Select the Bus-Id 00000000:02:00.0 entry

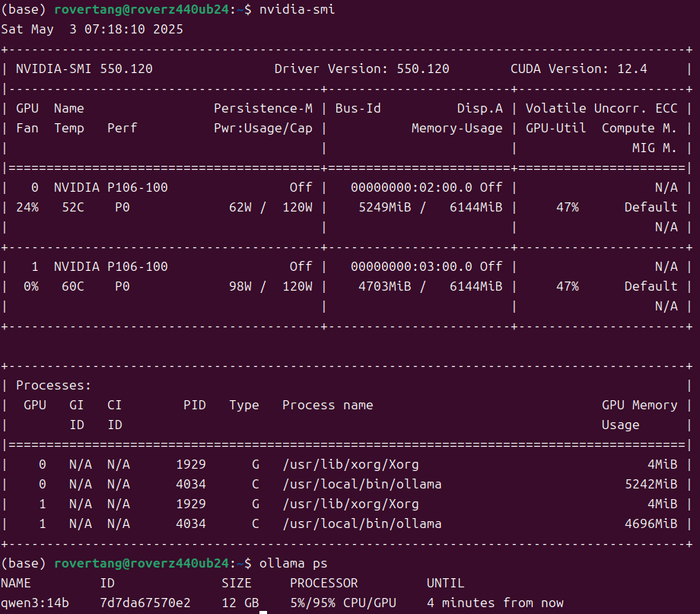(405, 187)
